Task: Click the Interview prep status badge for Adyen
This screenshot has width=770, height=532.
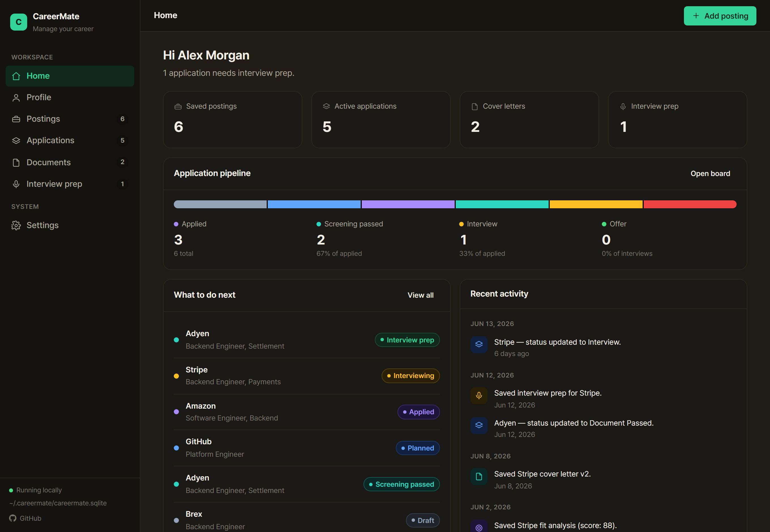Action: pyautogui.click(x=407, y=340)
